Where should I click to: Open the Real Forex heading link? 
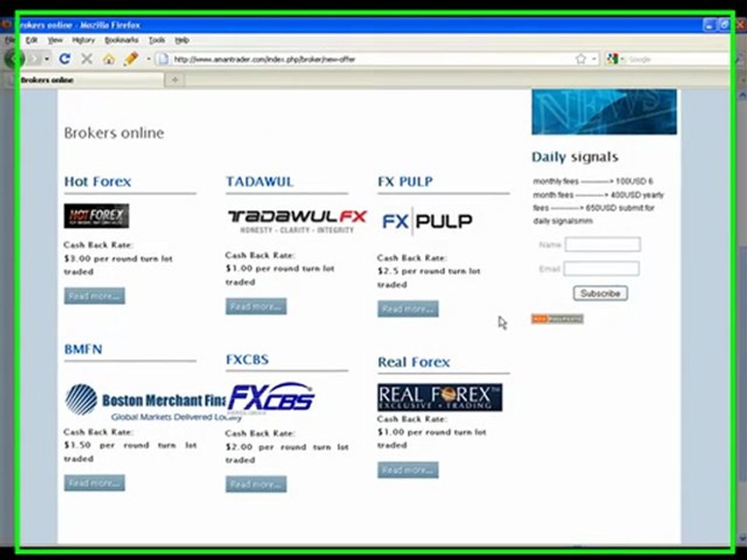click(x=413, y=362)
